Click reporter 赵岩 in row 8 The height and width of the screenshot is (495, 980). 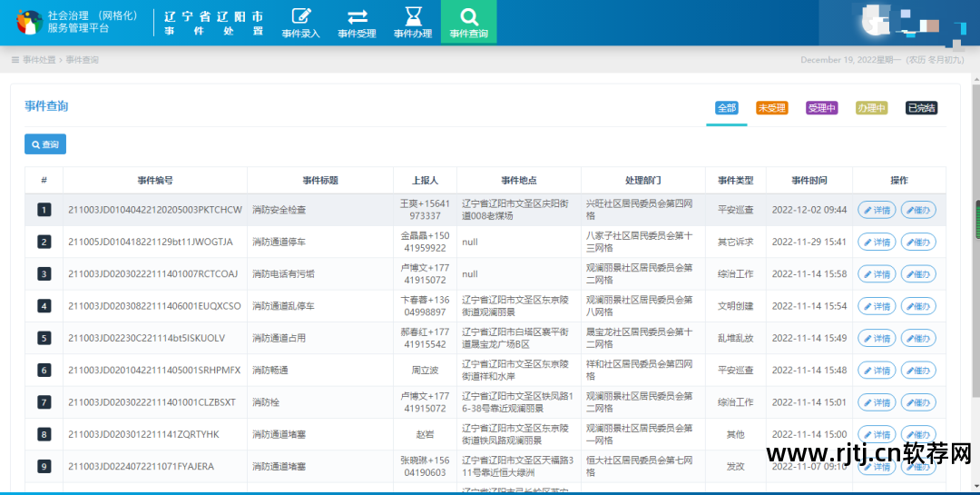click(425, 434)
